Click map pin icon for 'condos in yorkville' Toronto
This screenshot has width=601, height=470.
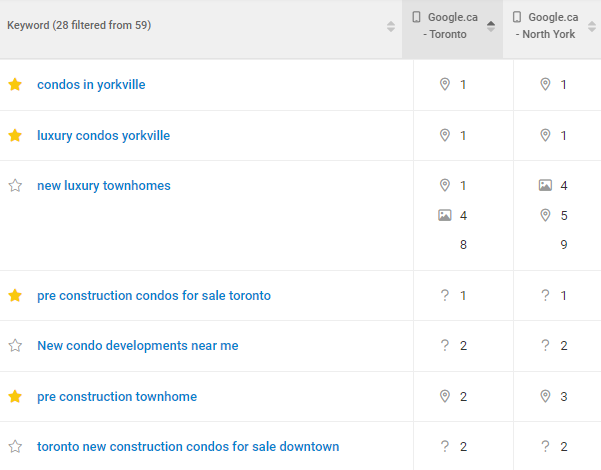tap(445, 85)
